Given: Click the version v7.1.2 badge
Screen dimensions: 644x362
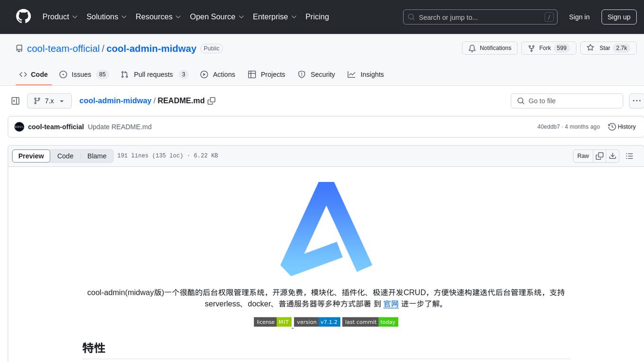Looking at the screenshot, I should coord(317,322).
